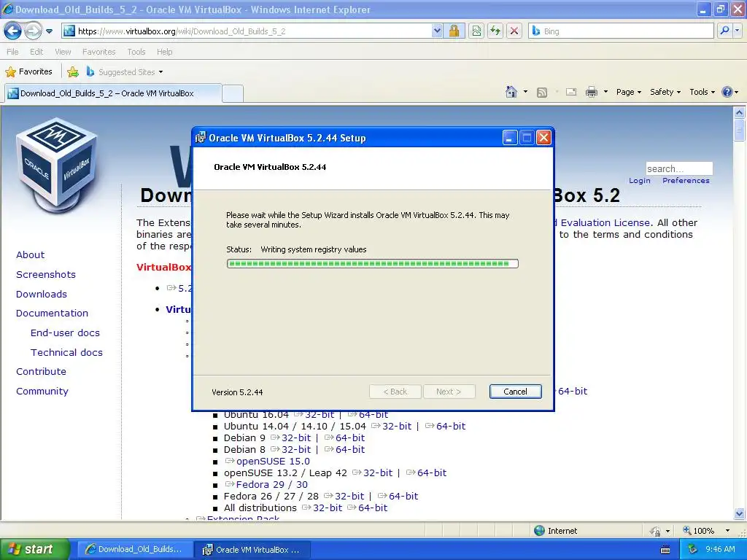Click the empty New Tab button
Viewport: 747px width, 560px height.
(x=233, y=93)
